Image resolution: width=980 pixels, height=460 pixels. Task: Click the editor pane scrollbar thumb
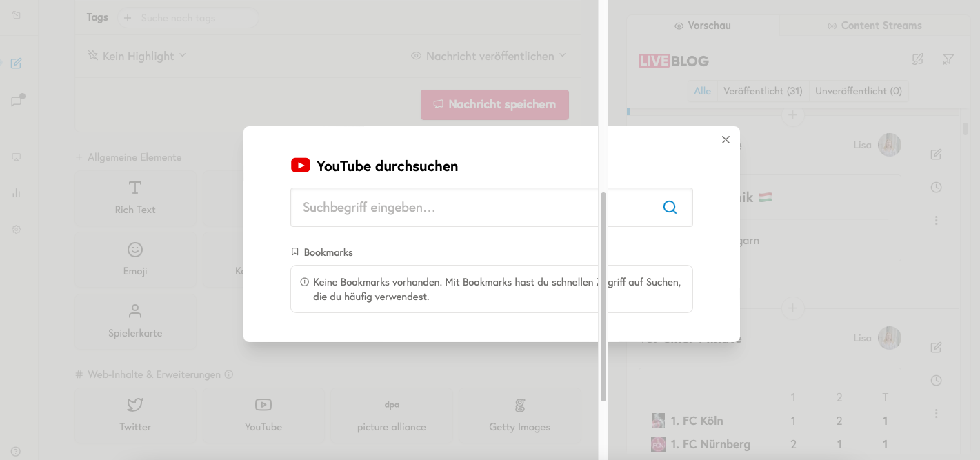603,297
